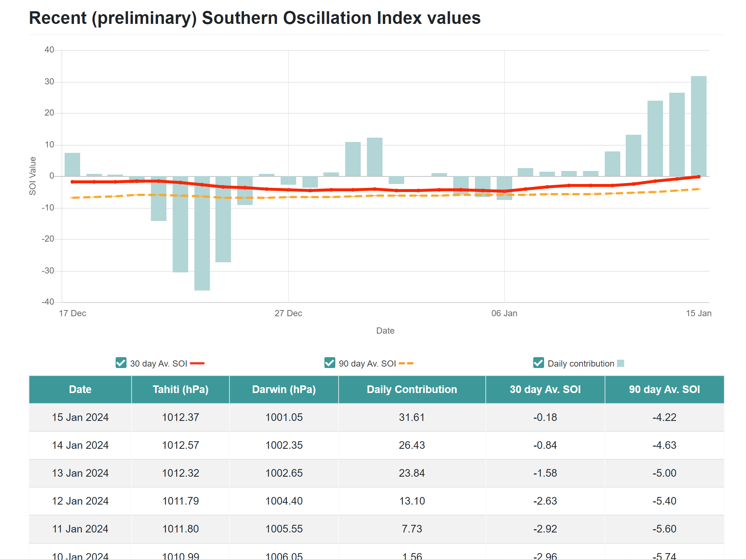
Task: Click the 12 Jan 2024 date cell
Action: point(80,501)
